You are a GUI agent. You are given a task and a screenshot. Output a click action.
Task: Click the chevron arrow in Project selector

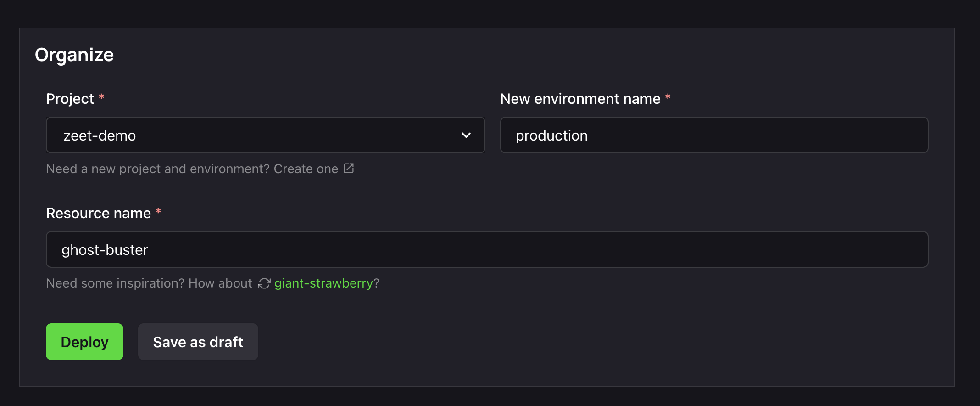coord(466,135)
